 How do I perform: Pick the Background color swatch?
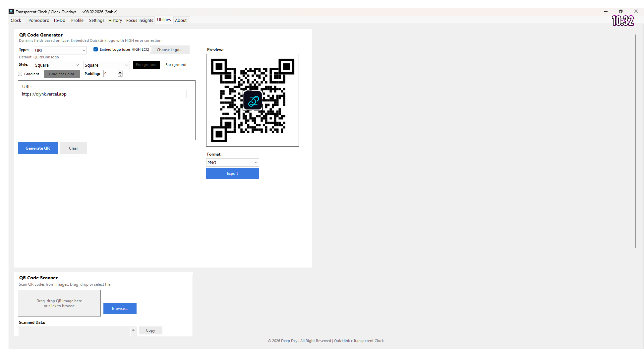tap(176, 65)
